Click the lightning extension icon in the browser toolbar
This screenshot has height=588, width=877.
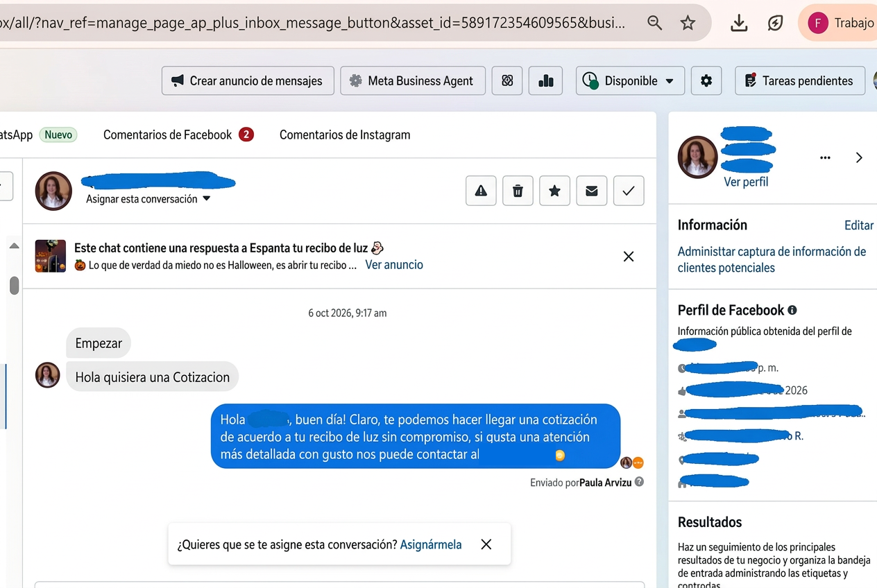pyautogui.click(x=775, y=24)
